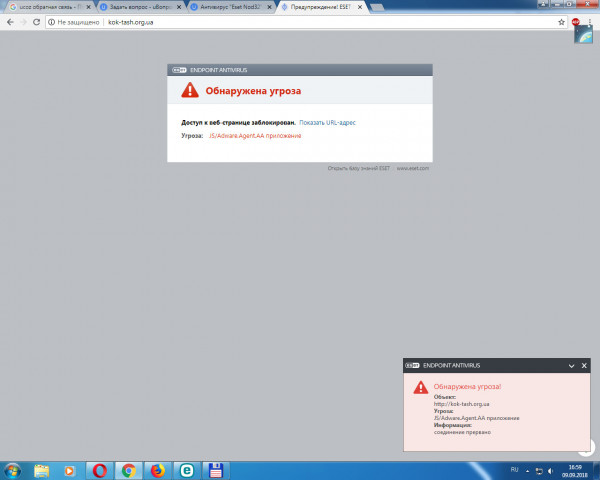
Task: Open the Adblock extension icon
Action: point(576,22)
